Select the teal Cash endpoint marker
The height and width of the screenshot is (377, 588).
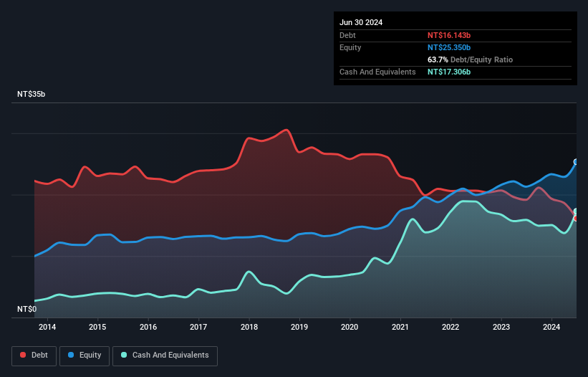pyautogui.click(x=576, y=211)
